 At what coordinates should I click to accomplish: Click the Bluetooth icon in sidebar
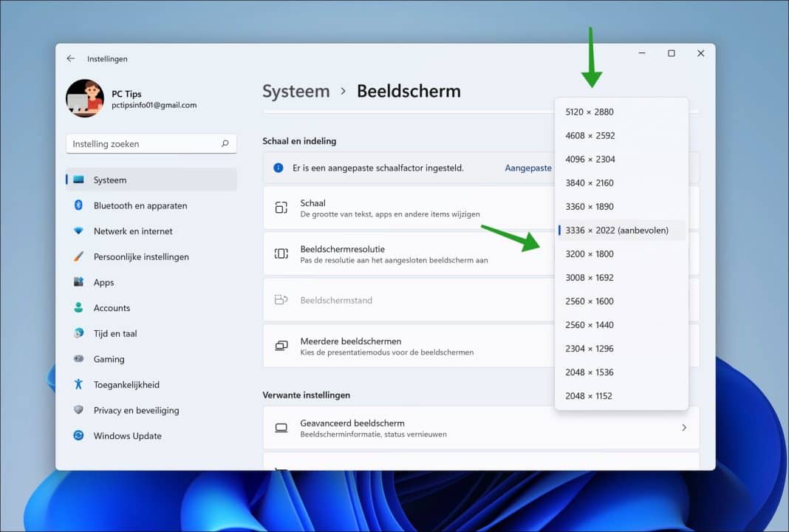pyautogui.click(x=78, y=205)
